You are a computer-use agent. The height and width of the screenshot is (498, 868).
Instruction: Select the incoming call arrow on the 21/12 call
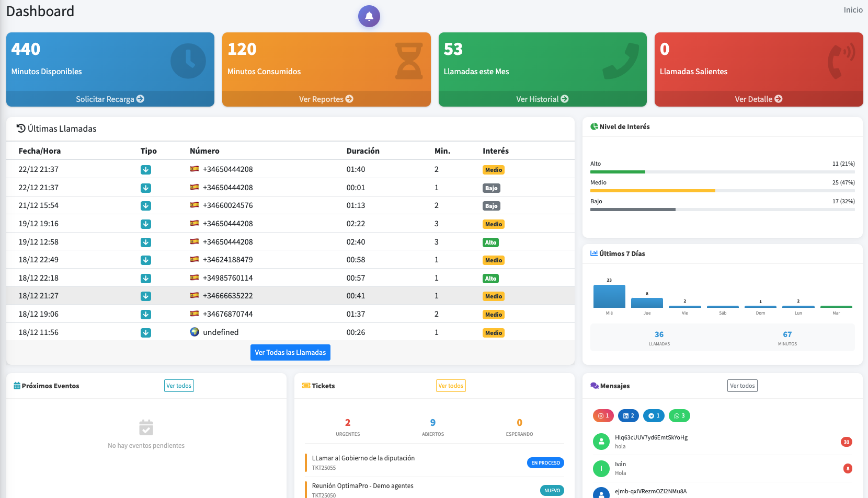click(x=146, y=206)
